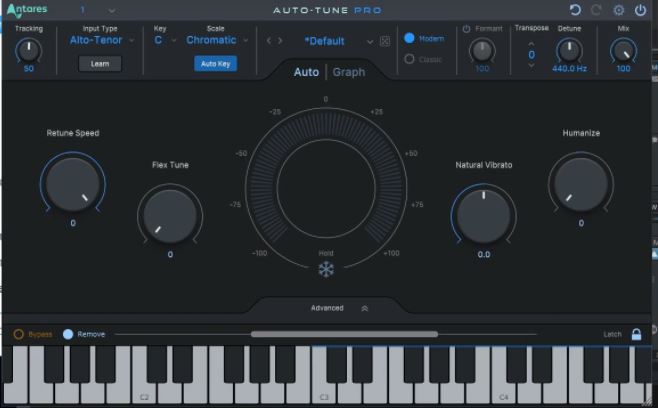Click the Transpose value 0
This screenshot has height=408, width=658.
point(531,55)
